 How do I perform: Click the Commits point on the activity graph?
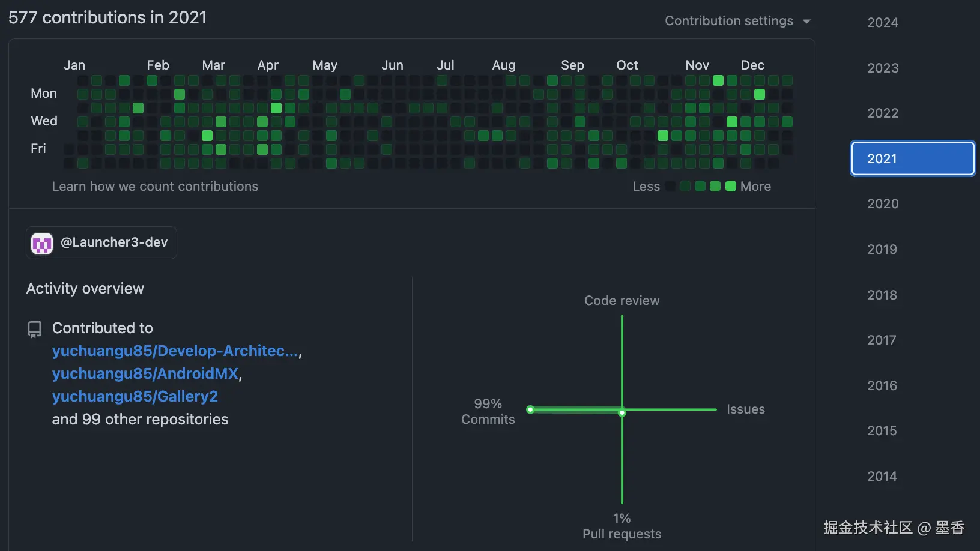click(x=530, y=409)
